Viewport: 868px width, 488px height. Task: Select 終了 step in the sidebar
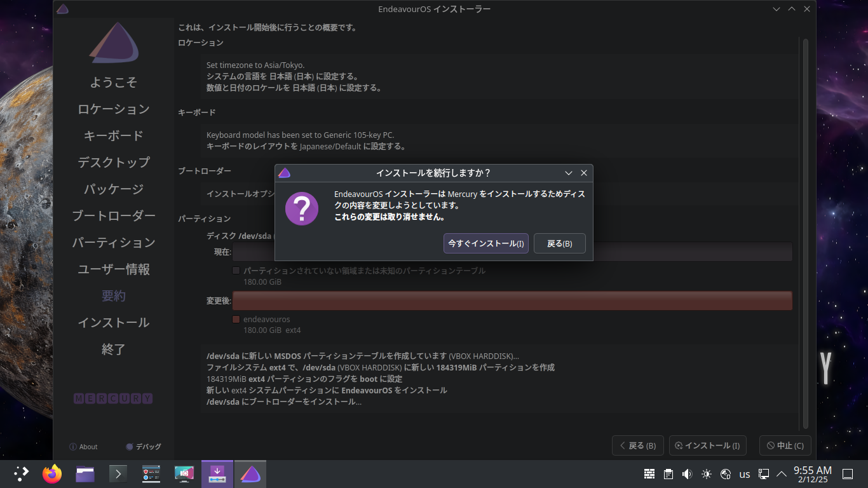tap(114, 349)
